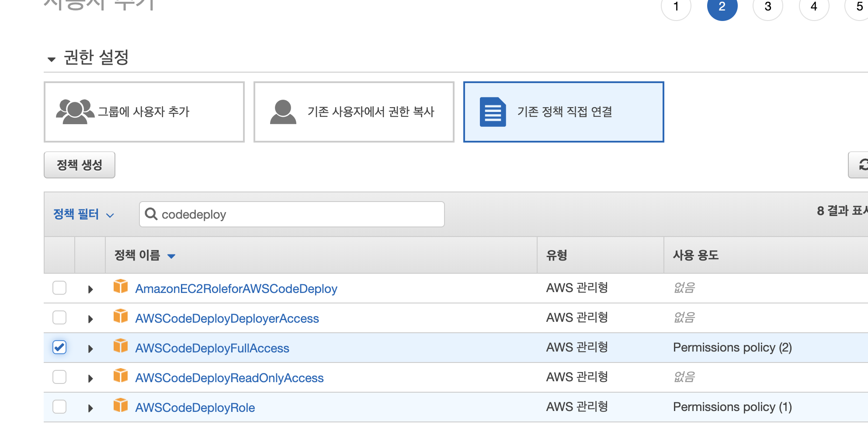The width and height of the screenshot is (868, 425).
Task: Click policy box icon for AWSCodeDeployRole
Action: (x=121, y=405)
